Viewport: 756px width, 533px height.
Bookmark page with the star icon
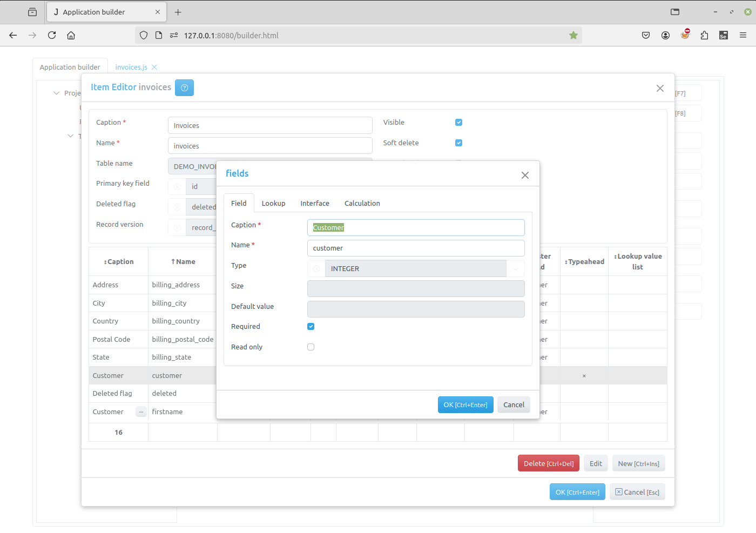[x=573, y=36]
